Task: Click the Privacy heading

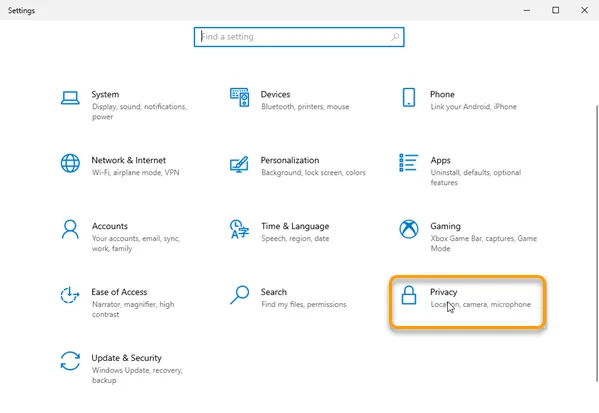Action: point(444,292)
